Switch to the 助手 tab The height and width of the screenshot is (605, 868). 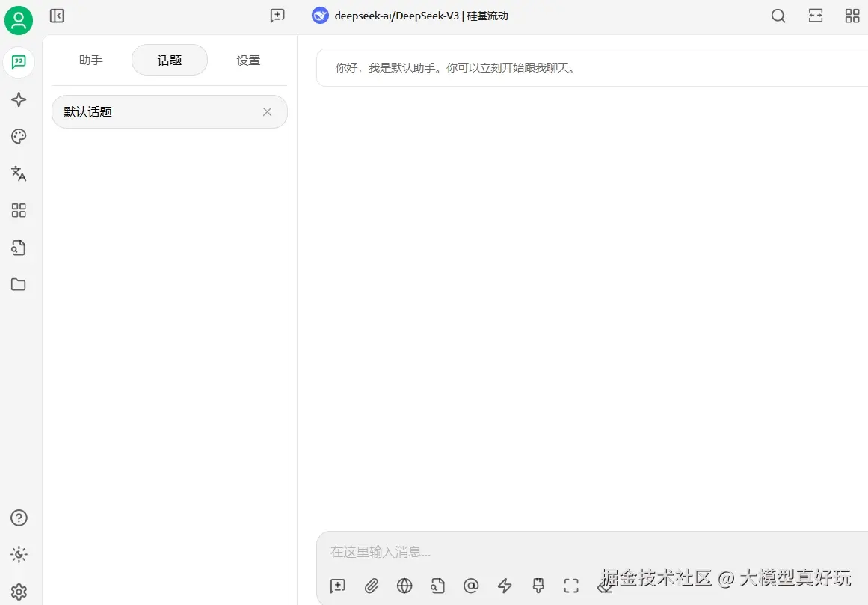point(90,60)
